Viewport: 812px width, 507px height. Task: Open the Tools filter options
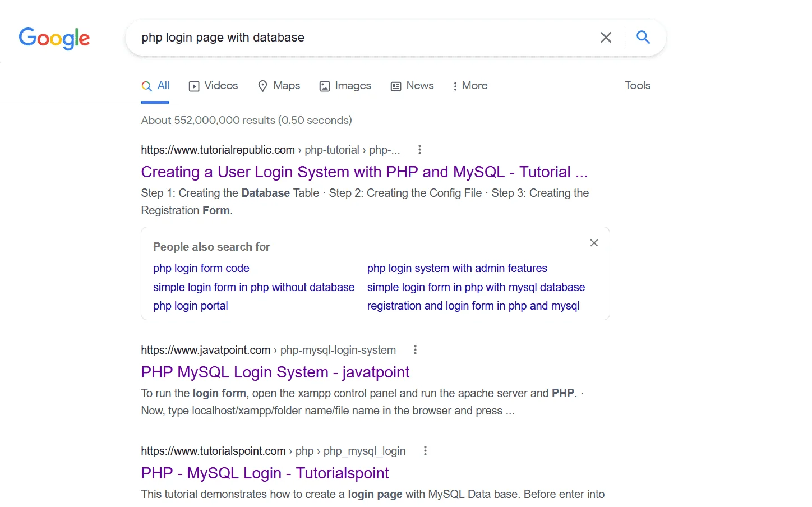638,86
